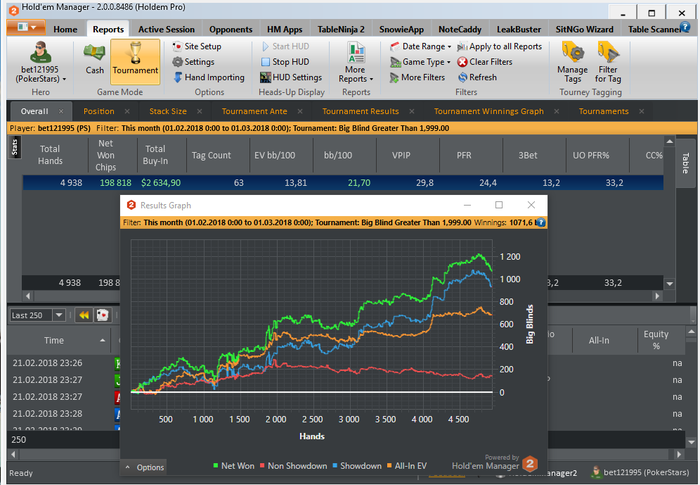Viewport: 700px width, 485px height.
Task: Toggle the Non Showdown legend entry
Action: tap(293, 466)
